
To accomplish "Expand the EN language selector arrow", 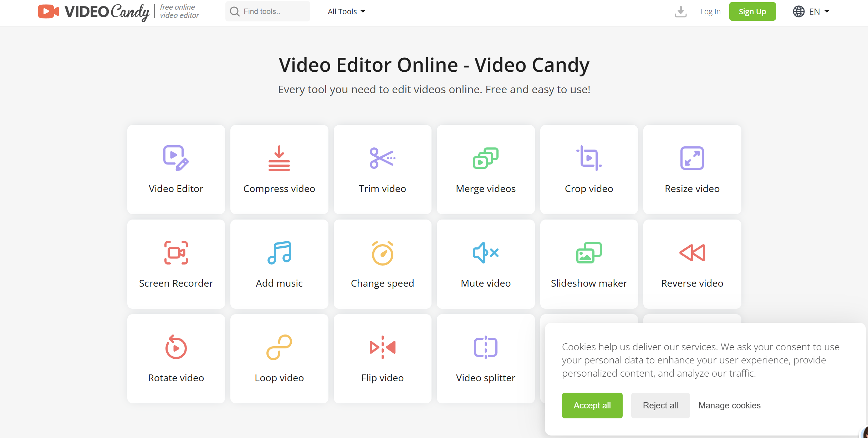I will pos(827,11).
